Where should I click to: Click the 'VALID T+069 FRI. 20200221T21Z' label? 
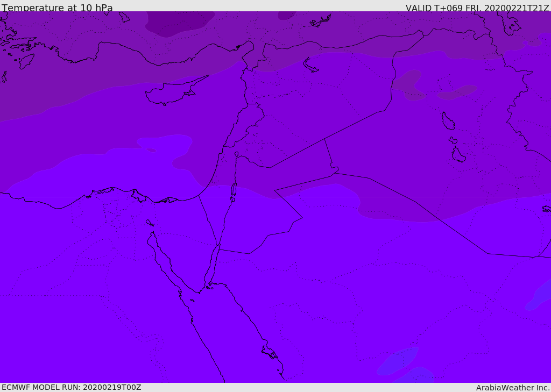click(x=477, y=8)
